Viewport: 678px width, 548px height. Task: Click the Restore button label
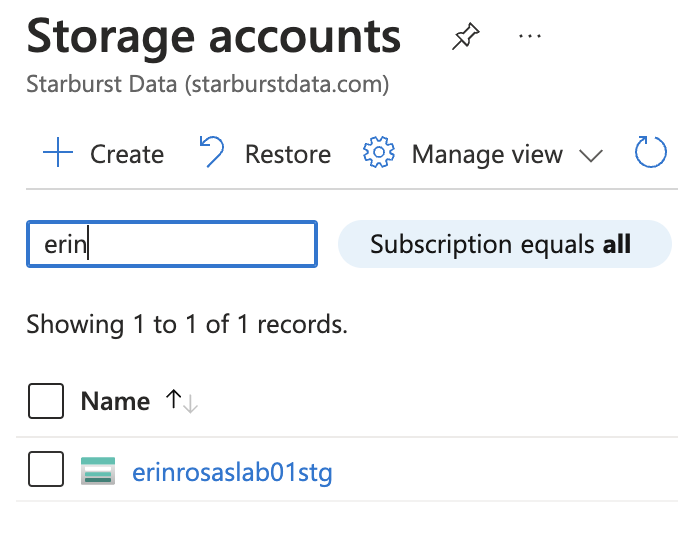[288, 154]
